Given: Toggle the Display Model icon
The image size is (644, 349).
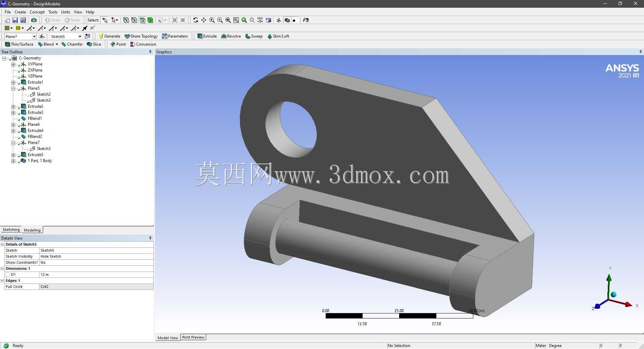Looking at the screenshot, I should 287,20.
